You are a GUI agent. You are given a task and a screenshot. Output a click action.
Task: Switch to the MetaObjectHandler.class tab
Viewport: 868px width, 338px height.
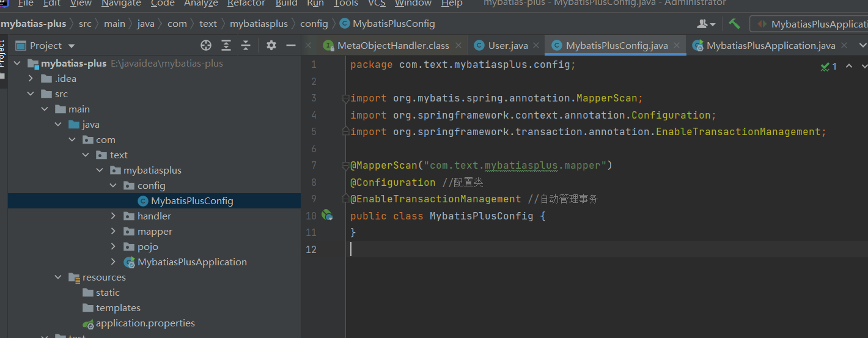click(x=392, y=46)
